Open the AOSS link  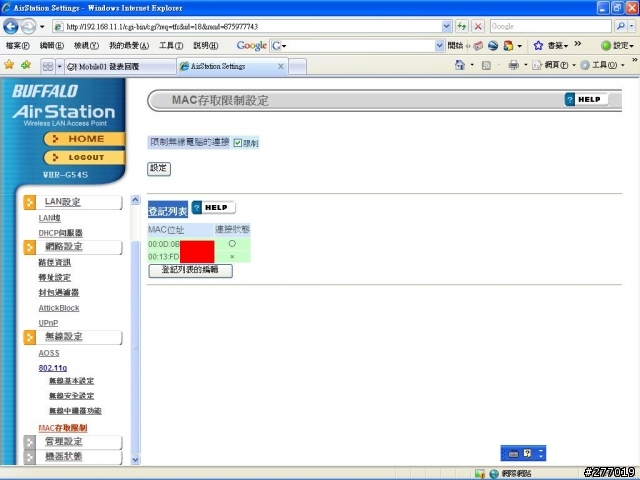coord(49,353)
